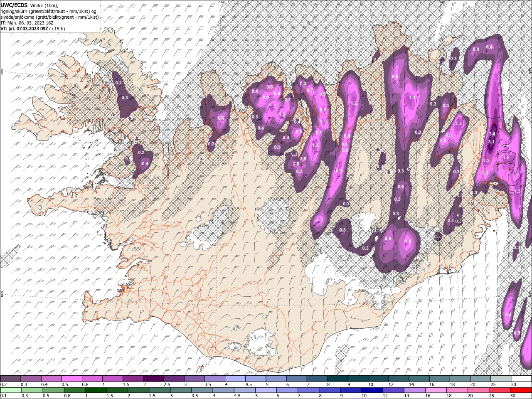The width and height of the screenshot is (532, 399).
Task: Click the 16 light pink swatch in the lower legend
Action: click(x=436, y=390)
